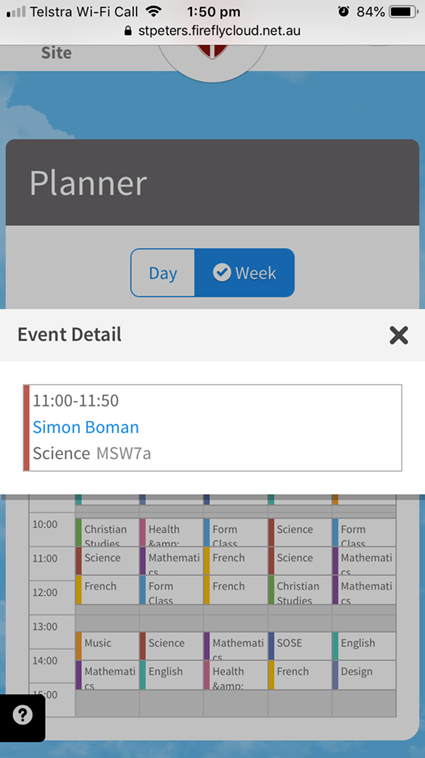The image size is (425, 758).
Task: Select the English lesson in last column
Action: coord(364,646)
